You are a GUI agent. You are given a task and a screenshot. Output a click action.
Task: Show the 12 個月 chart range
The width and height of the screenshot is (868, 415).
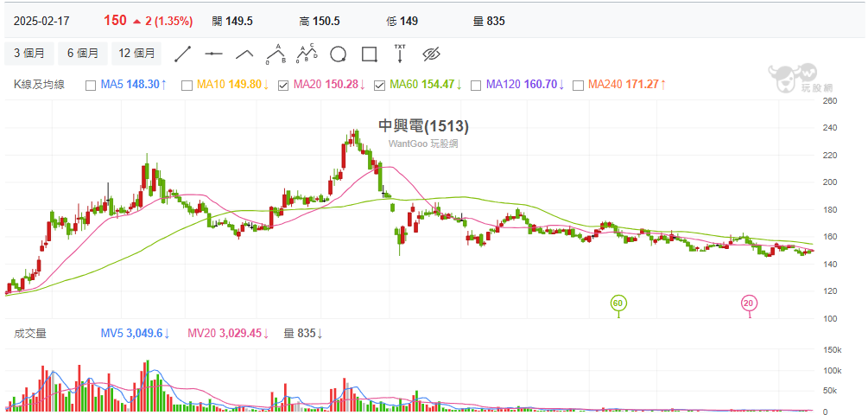(x=136, y=54)
